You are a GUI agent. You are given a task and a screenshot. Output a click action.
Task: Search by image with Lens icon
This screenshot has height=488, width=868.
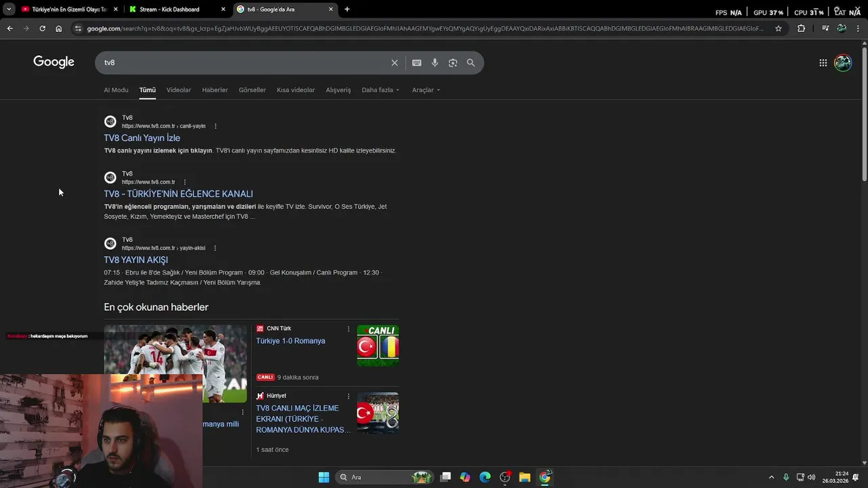pos(452,62)
